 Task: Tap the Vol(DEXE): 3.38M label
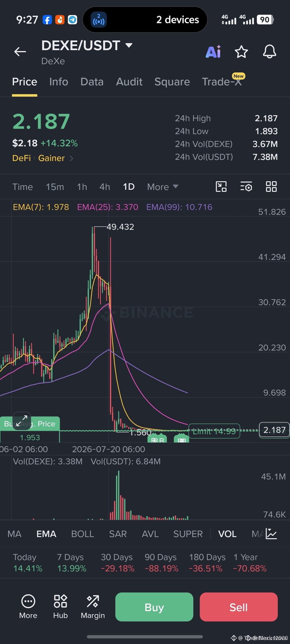(x=48, y=461)
